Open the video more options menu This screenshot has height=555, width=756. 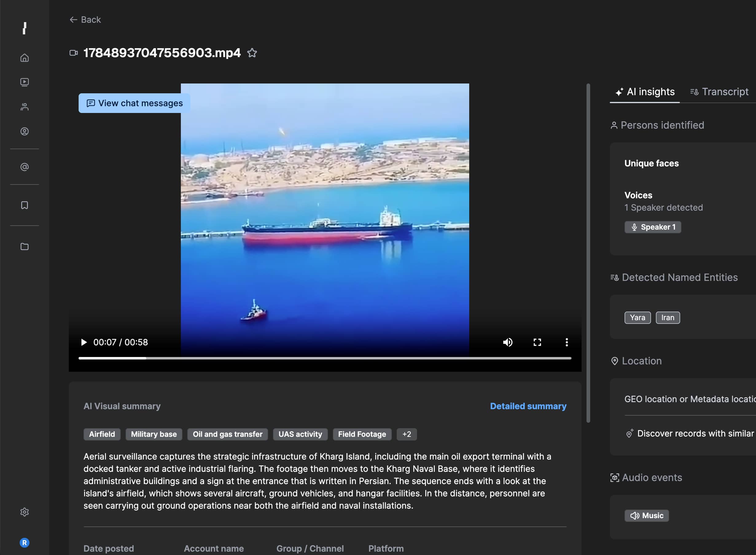pos(567,342)
